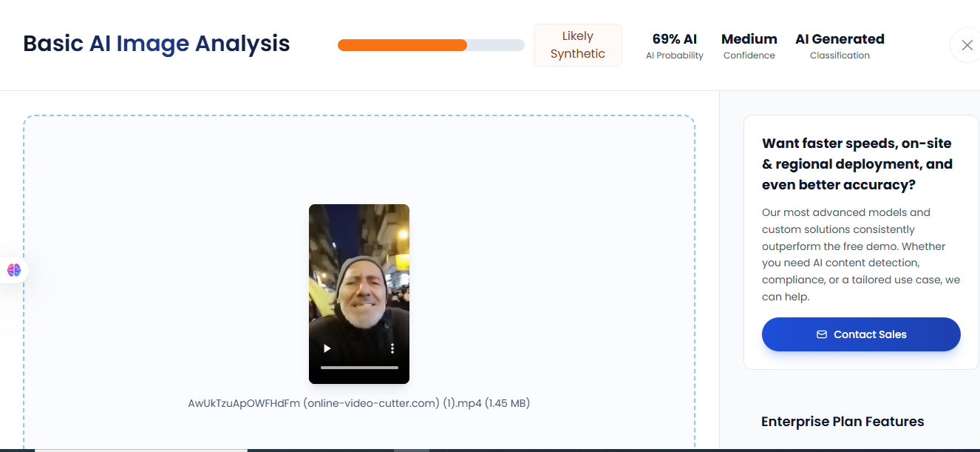Viewport: 980px width, 452px height.
Task: Open the video's three-dot options menu
Action: pos(392,348)
